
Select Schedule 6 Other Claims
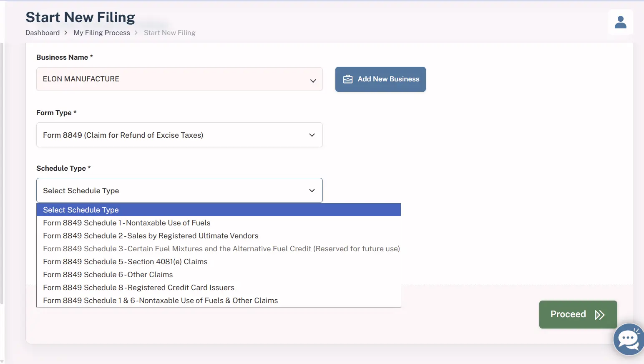pos(108,275)
